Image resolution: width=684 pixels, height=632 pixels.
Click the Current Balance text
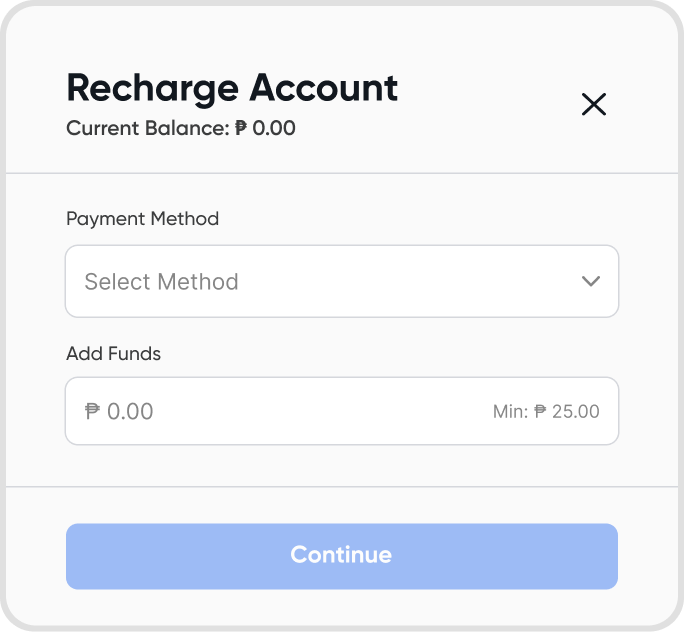(181, 128)
